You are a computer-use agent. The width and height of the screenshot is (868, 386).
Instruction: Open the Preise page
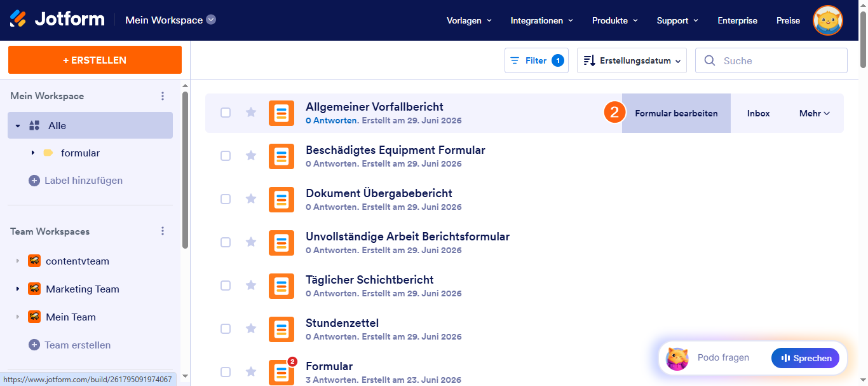click(x=788, y=20)
